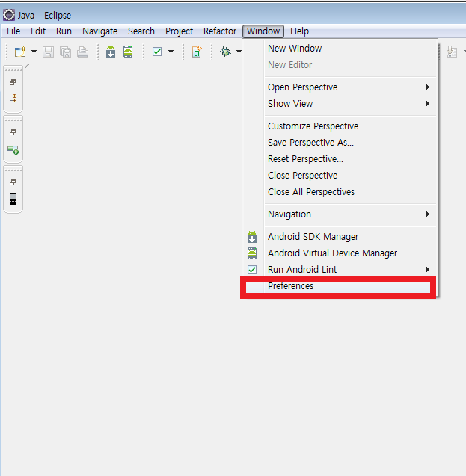
Task: Click the faded task icon at the toolbar's right end
Action: [x=452, y=52]
